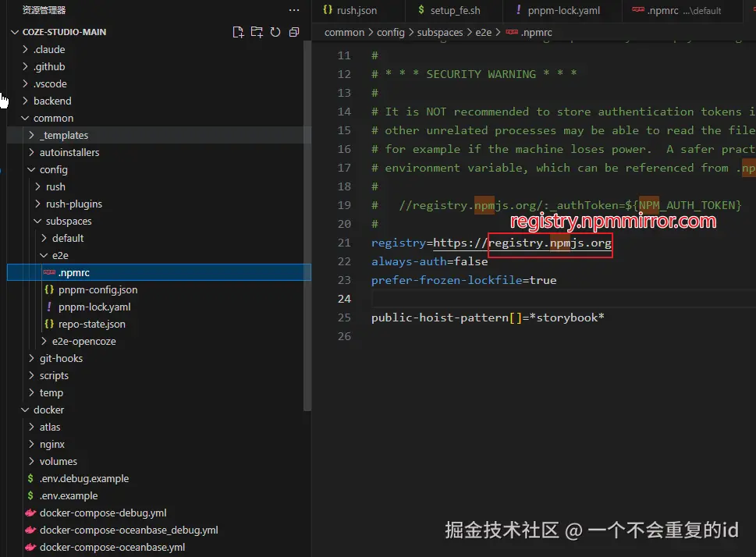Expand the backend folder
756x557 pixels.
tap(25, 101)
